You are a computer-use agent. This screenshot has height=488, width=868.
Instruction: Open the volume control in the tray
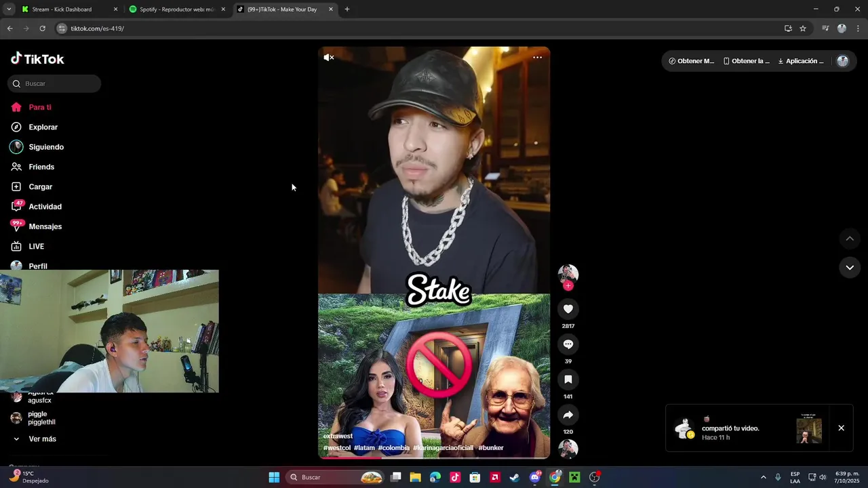[x=823, y=477]
